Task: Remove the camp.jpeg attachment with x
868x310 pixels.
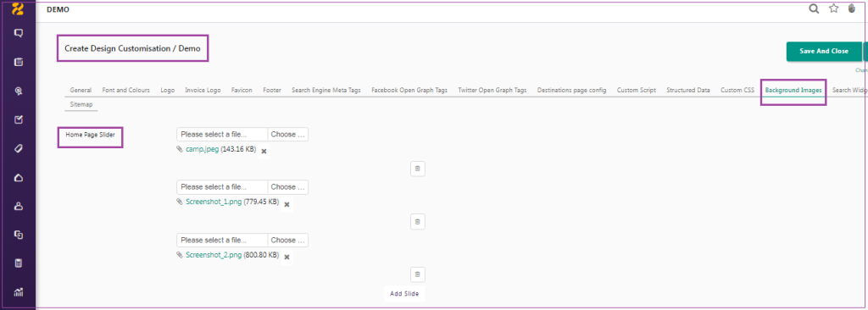Action: point(264,151)
